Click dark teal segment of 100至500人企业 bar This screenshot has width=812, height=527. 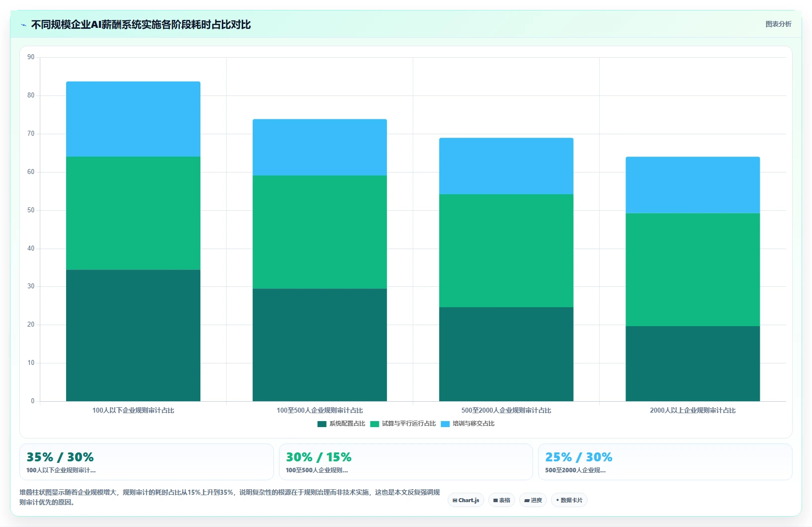point(320,345)
